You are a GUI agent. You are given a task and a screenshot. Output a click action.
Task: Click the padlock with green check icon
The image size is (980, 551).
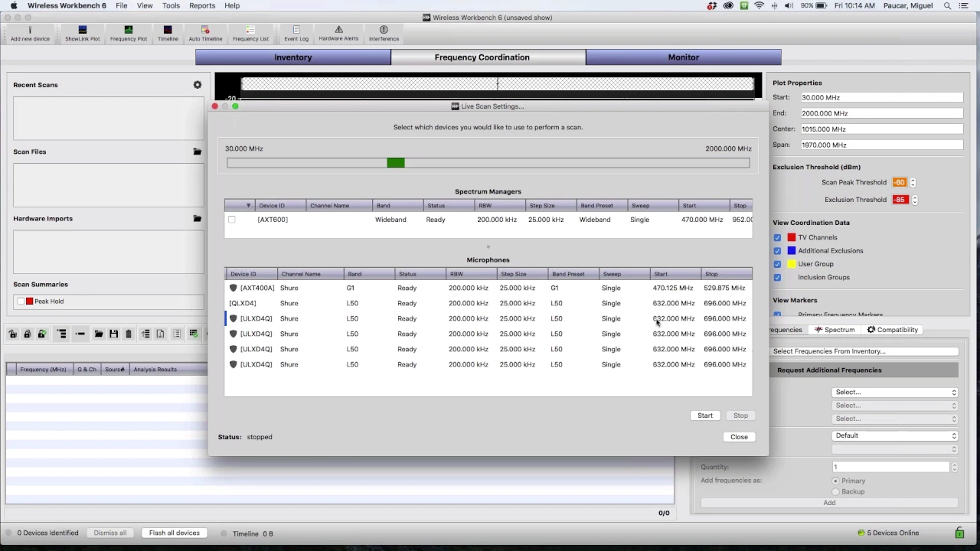tap(41, 334)
